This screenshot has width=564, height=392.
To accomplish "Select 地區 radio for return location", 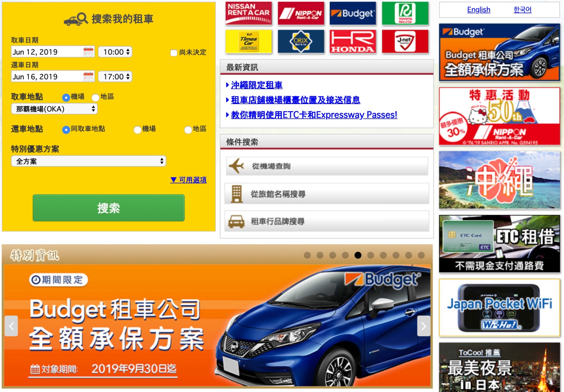I will 188,130.
